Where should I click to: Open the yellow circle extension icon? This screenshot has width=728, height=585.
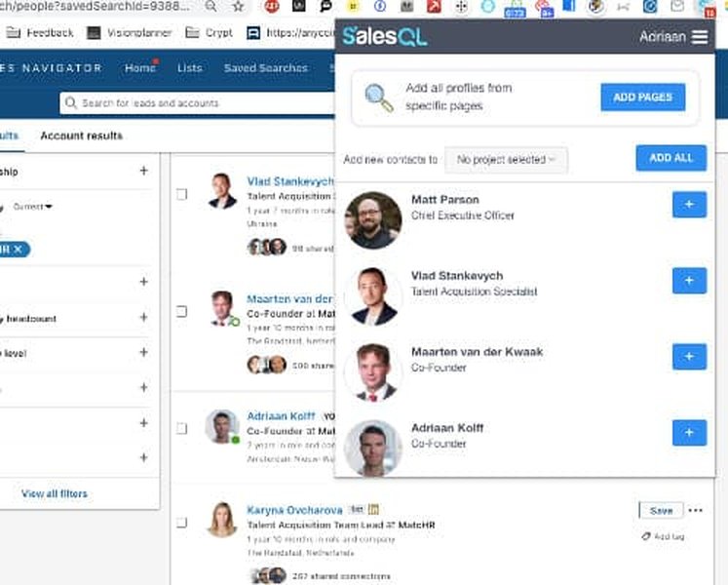[x=354, y=6]
